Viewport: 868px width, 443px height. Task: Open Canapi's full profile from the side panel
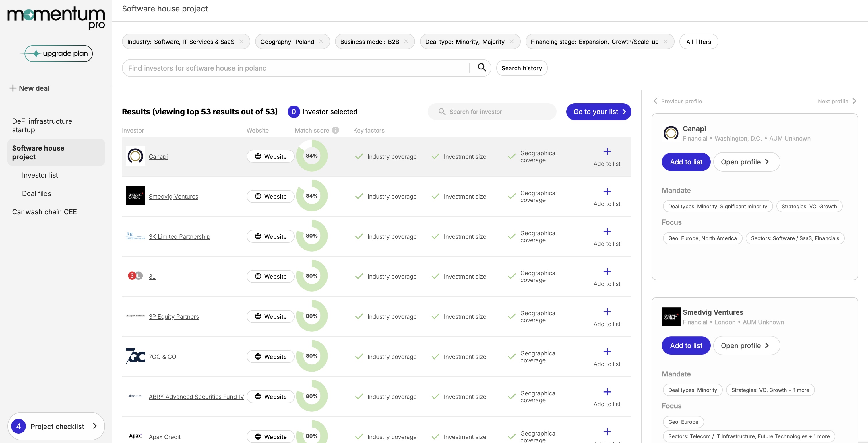tap(746, 162)
